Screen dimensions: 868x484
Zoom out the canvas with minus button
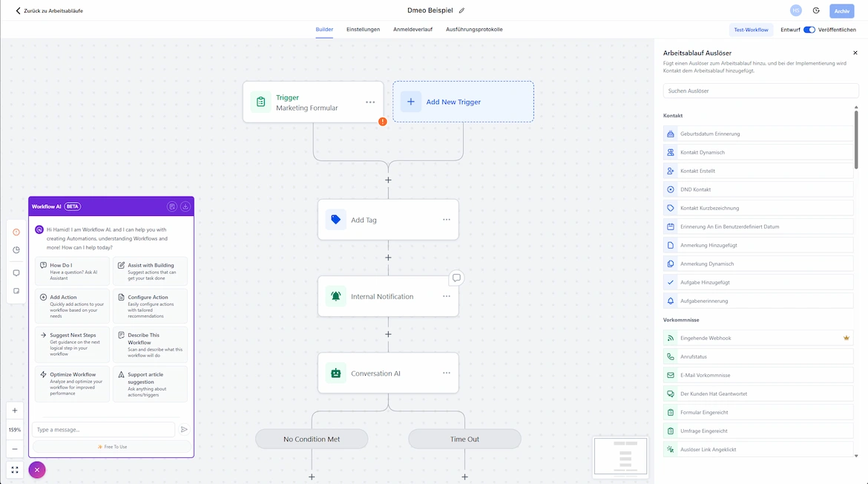click(15, 449)
